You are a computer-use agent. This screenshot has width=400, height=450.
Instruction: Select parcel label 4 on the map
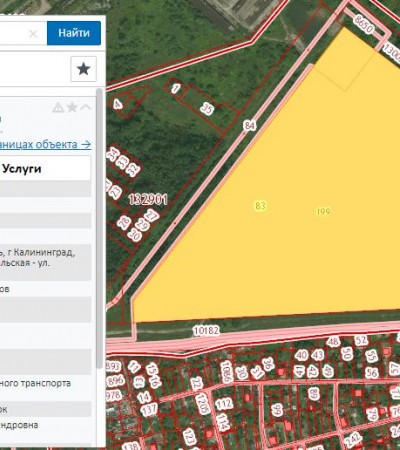tap(117, 104)
